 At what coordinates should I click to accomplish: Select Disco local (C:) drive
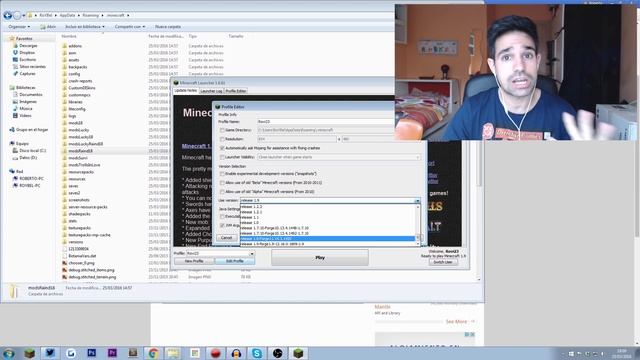click(x=32, y=151)
